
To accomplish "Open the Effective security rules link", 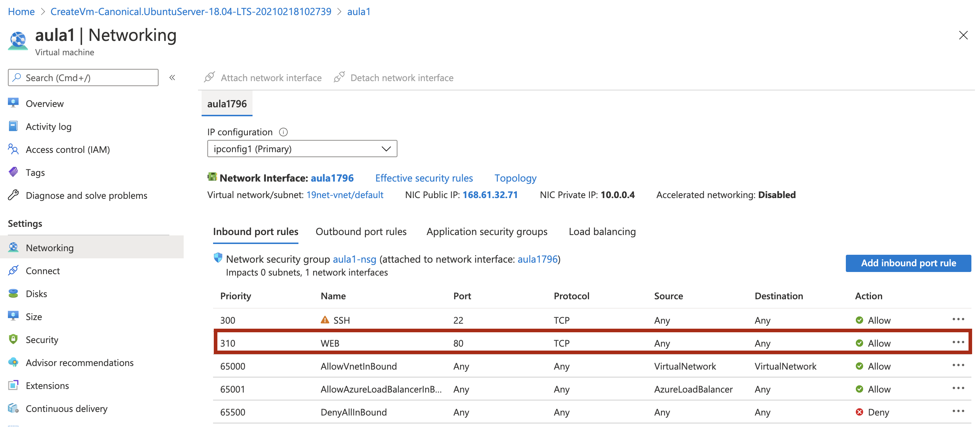I will pos(424,178).
